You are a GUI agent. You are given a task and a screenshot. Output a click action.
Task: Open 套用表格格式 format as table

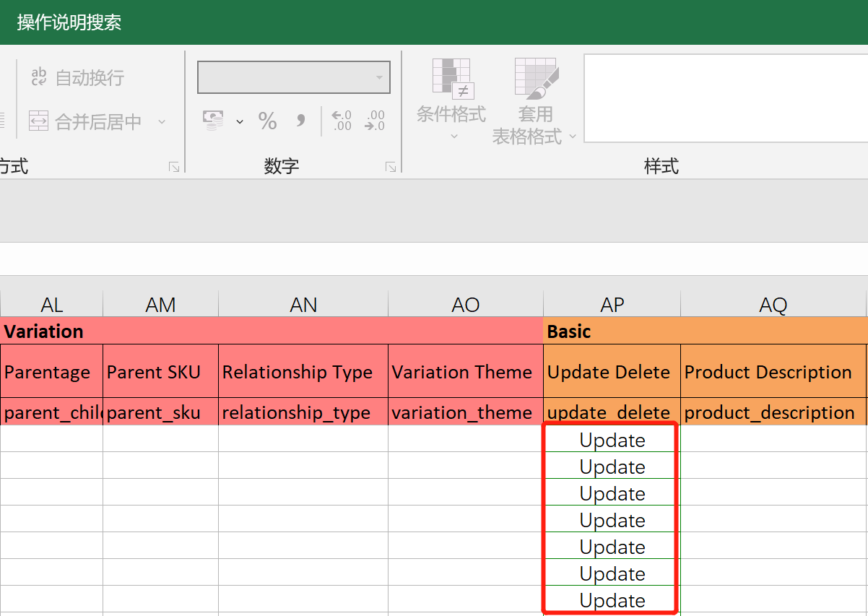pos(535,101)
